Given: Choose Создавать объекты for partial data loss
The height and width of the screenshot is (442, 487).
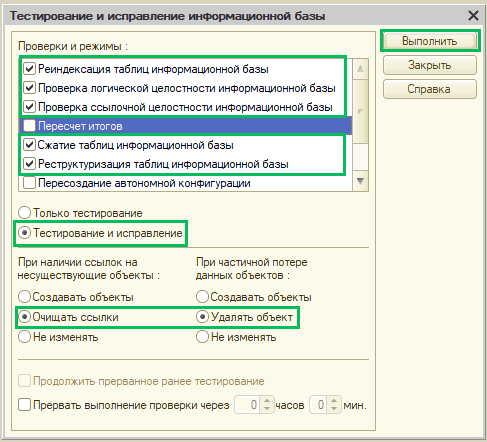Looking at the screenshot, I should coord(202,297).
